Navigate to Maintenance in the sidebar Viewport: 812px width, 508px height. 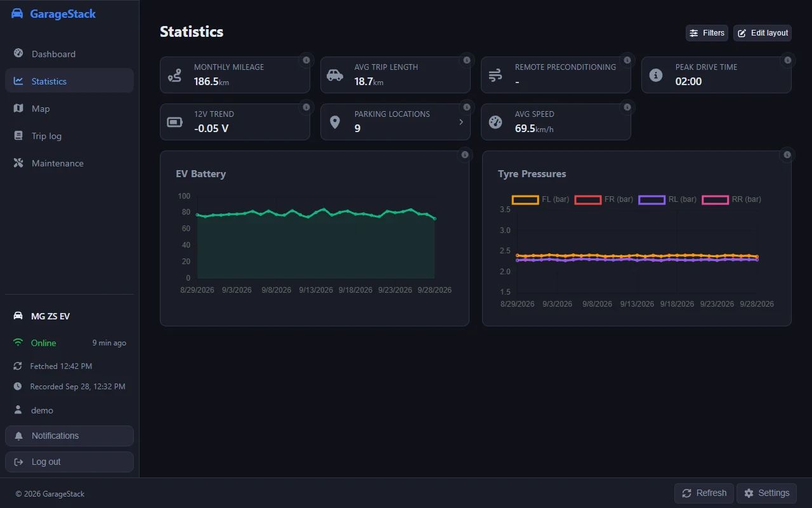(69, 163)
